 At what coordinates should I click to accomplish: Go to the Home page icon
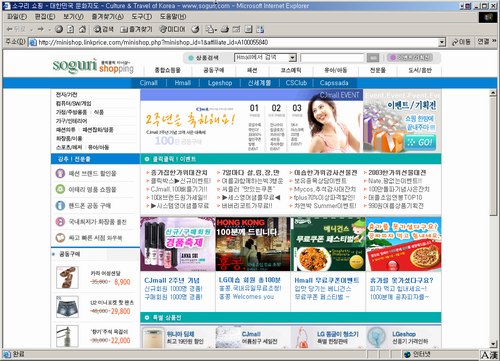click(x=82, y=29)
